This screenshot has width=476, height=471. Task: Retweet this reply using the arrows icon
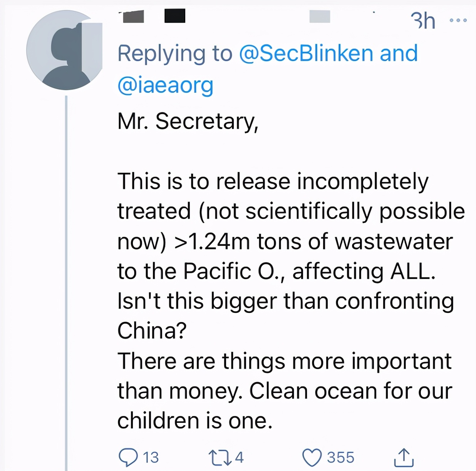point(219,458)
